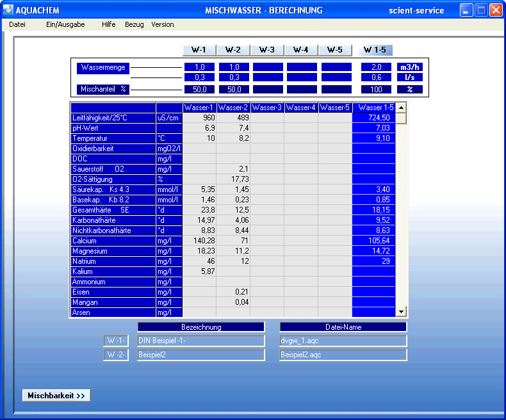Click the W 1-5 mixed water button
This screenshot has width=506, height=420.
click(375, 50)
